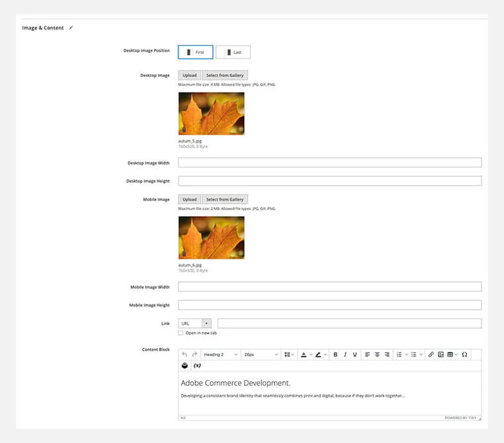Click the POWERED BY TINY label
This screenshot has width=504, height=443.
[461, 418]
